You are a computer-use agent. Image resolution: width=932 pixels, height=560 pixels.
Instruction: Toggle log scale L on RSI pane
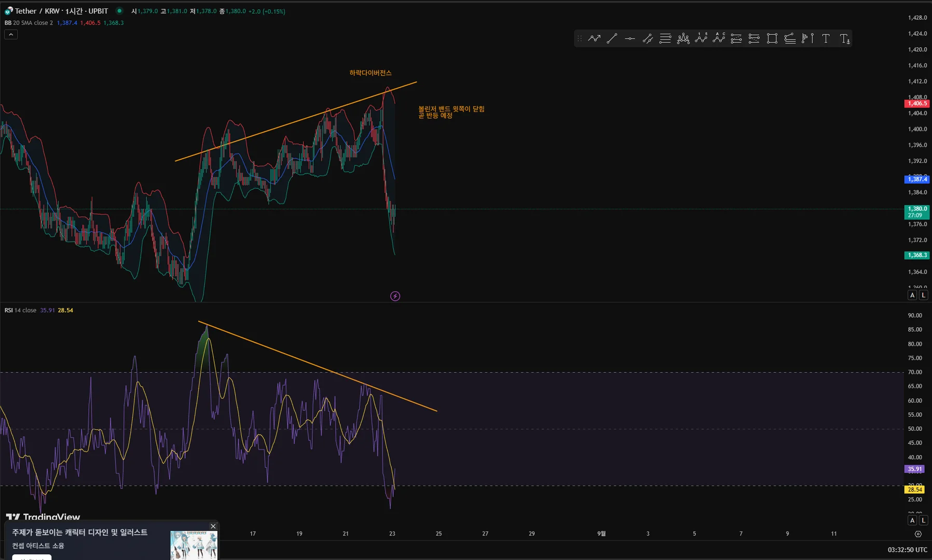click(923, 520)
